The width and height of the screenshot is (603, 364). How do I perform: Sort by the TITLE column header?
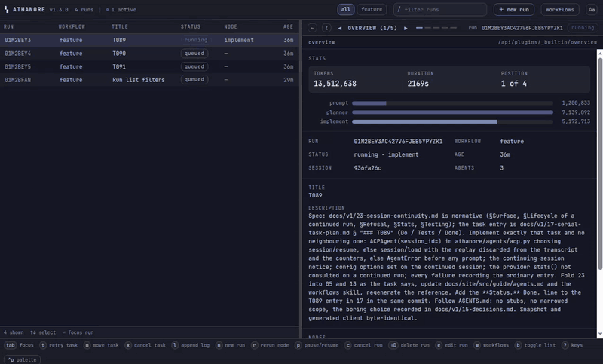120,26
